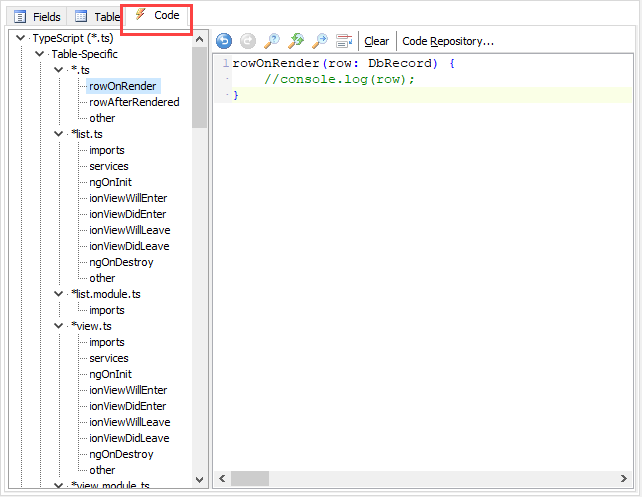Click the blue Undo arrow icon
The width and height of the screenshot is (642, 497).
click(224, 41)
